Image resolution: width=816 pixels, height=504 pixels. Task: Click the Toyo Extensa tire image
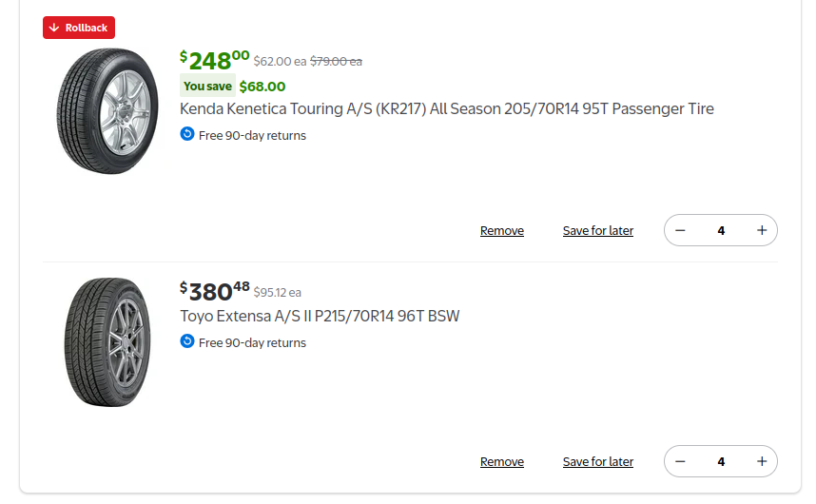click(107, 342)
